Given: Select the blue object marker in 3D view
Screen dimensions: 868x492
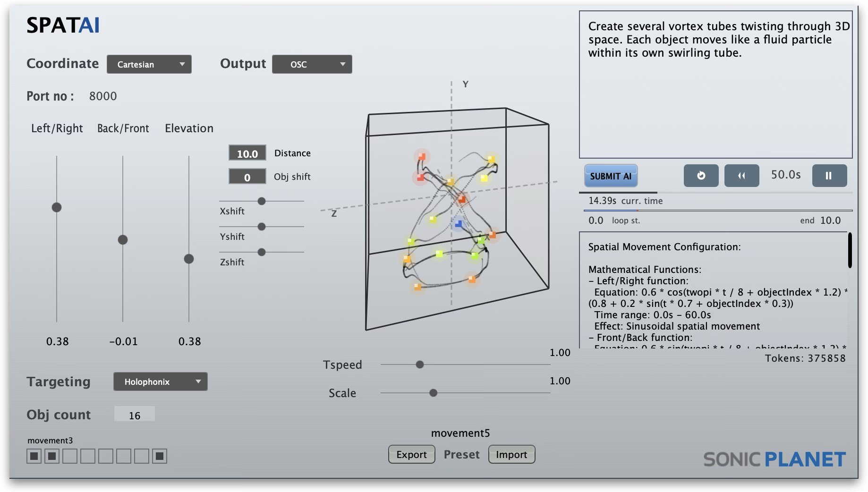Looking at the screenshot, I should (458, 224).
